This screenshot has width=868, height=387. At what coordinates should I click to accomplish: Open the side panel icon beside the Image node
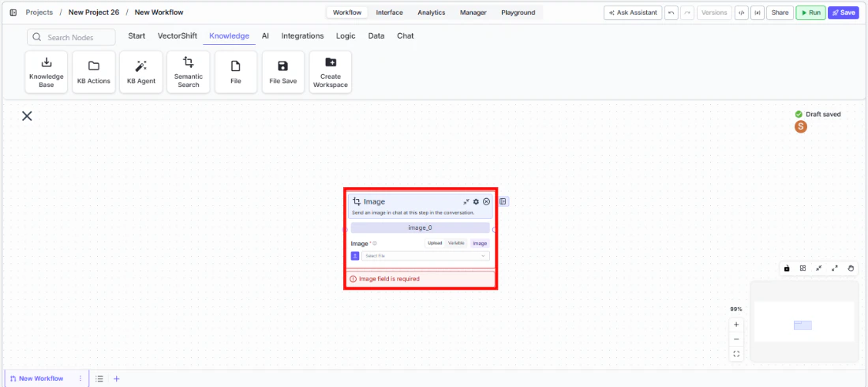[503, 202]
